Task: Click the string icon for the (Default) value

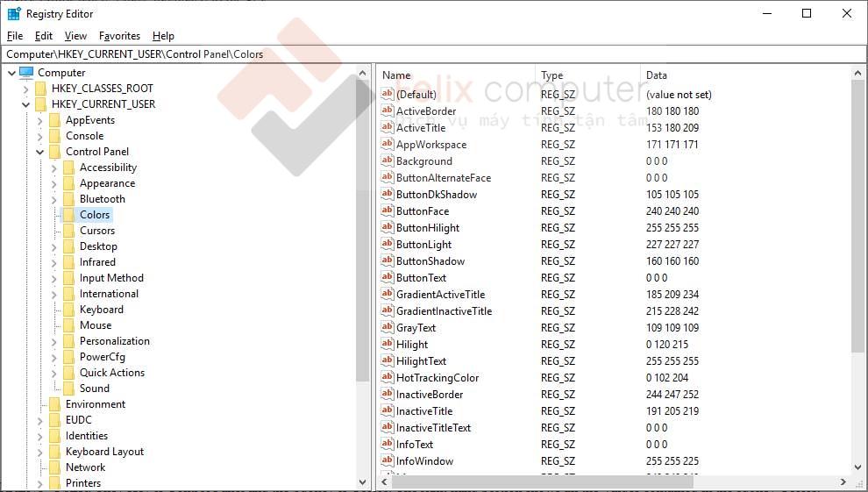Action: tap(388, 95)
